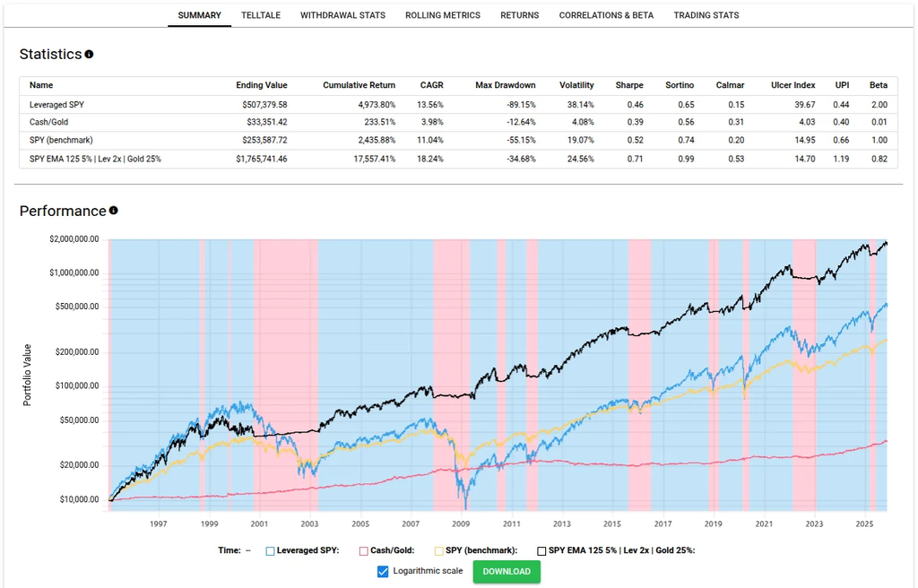This screenshot has height=588, width=918.
Task: Click the Portfolio Value axis title
Action: 27,376
